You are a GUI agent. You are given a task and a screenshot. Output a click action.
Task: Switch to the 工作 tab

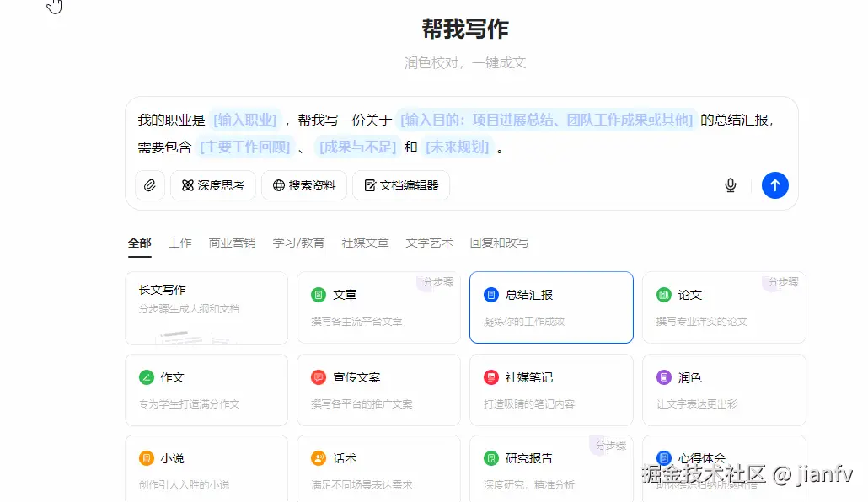tap(179, 243)
